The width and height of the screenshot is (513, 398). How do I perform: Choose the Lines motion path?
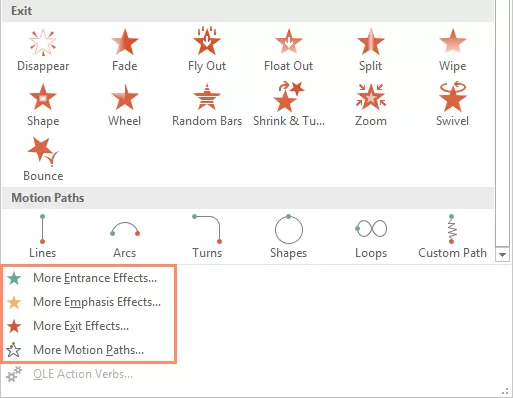pyautogui.click(x=42, y=236)
